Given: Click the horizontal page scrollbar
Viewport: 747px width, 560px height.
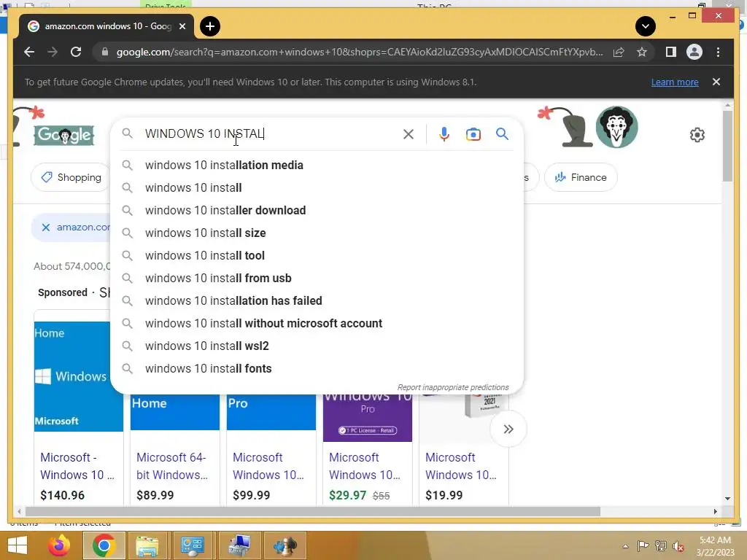Looking at the screenshot, I should pyautogui.click(x=312, y=511).
